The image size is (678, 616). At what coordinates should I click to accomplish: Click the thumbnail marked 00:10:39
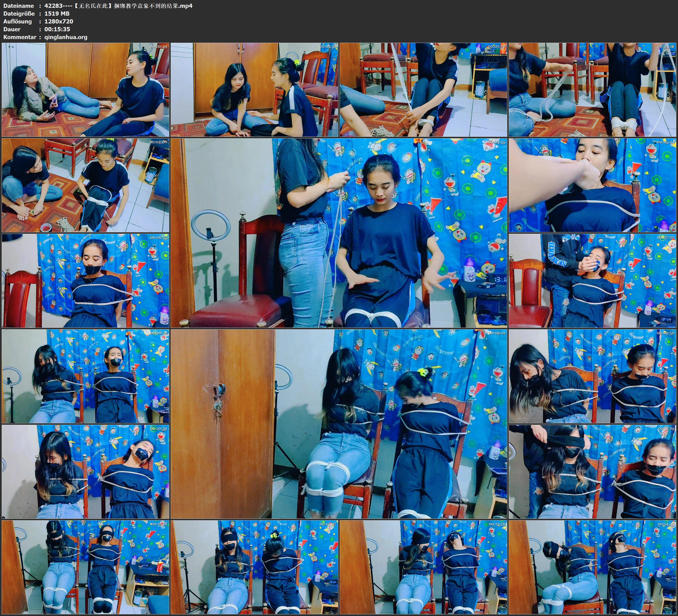85,472
